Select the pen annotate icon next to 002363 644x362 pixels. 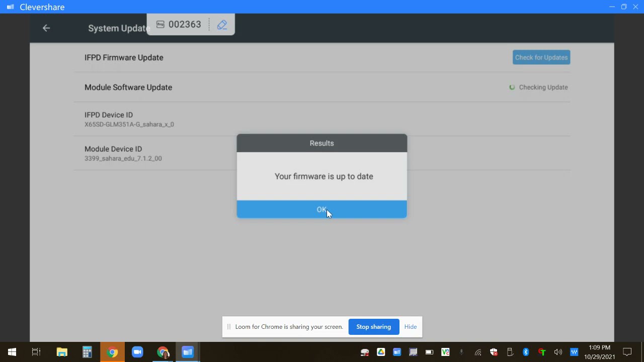point(222,25)
